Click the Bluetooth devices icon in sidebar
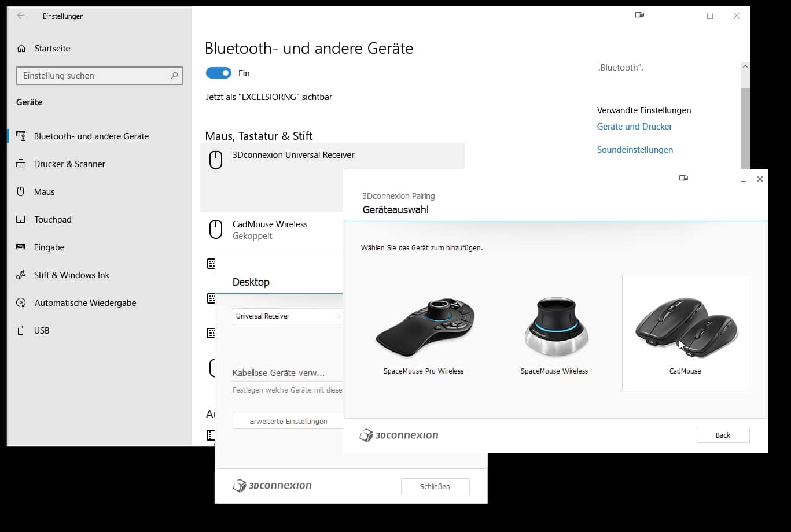 click(x=21, y=136)
